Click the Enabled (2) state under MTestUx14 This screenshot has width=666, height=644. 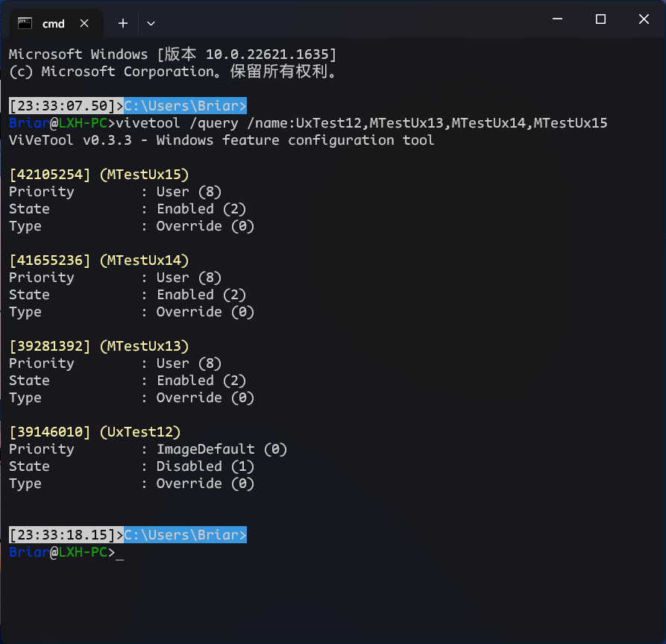[201, 295]
